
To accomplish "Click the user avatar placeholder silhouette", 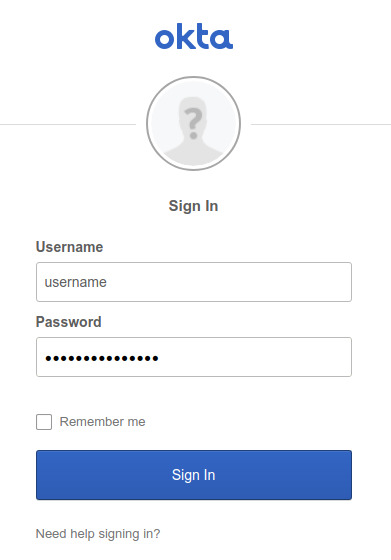I will point(194,124).
